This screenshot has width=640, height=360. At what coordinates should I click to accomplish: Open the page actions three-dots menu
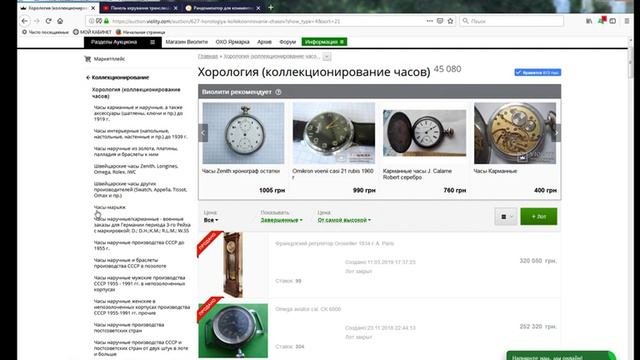coord(429,21)
